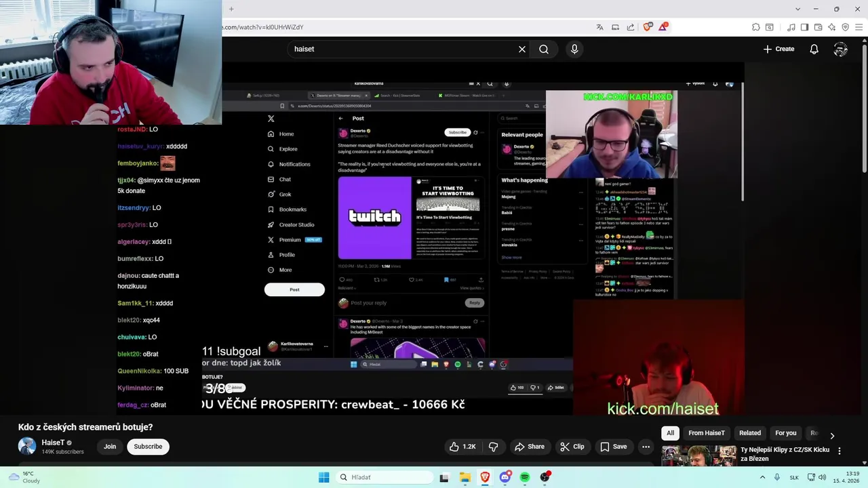This screenshot has height=488, width=868.
Task: Click the browser URL address field
Action: click(406, 27)
